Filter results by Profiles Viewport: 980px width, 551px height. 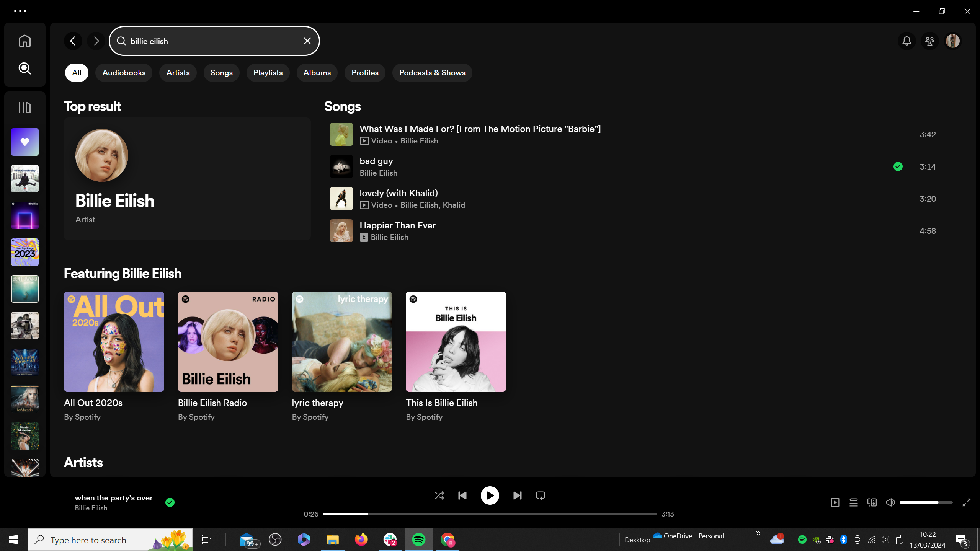365,73
